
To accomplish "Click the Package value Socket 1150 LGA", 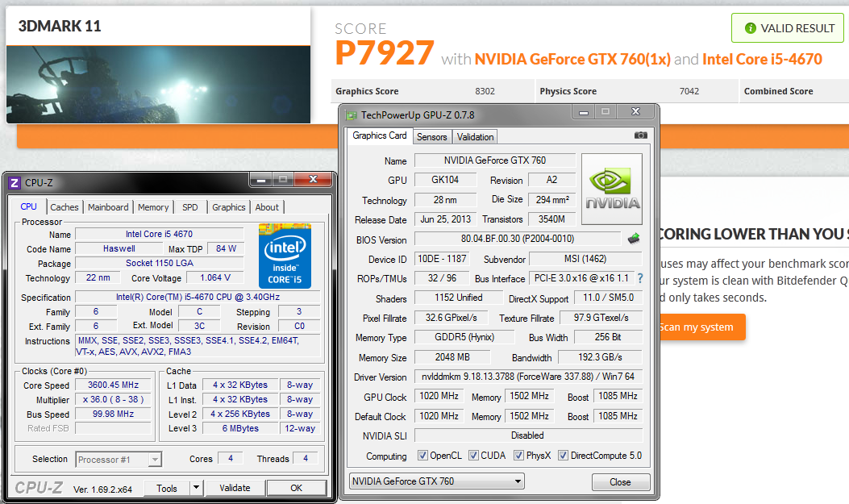I will [x=160, y=263].
